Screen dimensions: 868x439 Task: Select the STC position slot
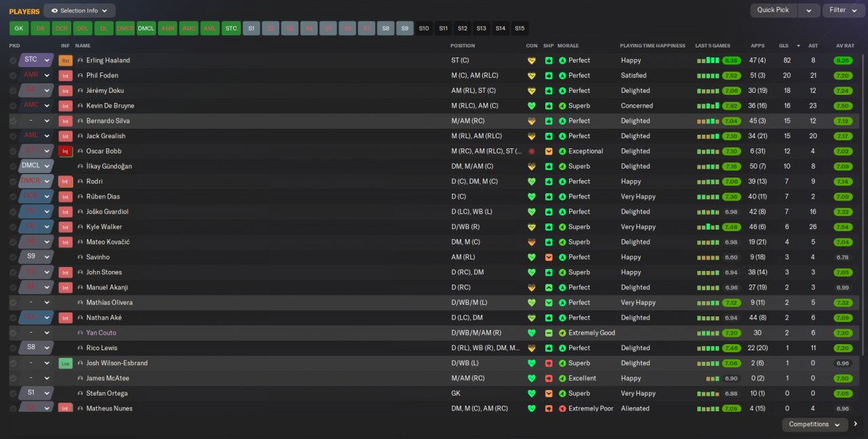[231, 28]
